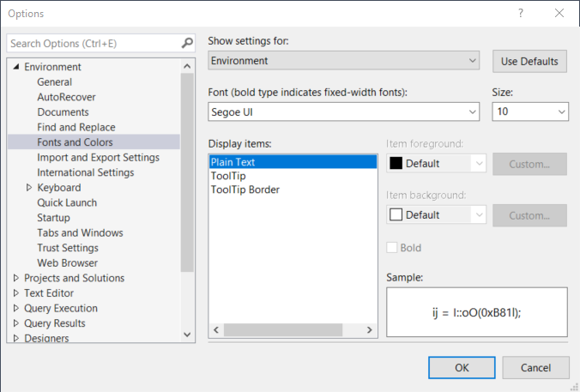Click Item foreground black color swatch
Viewport: 580px width, 392px height.
396,163
